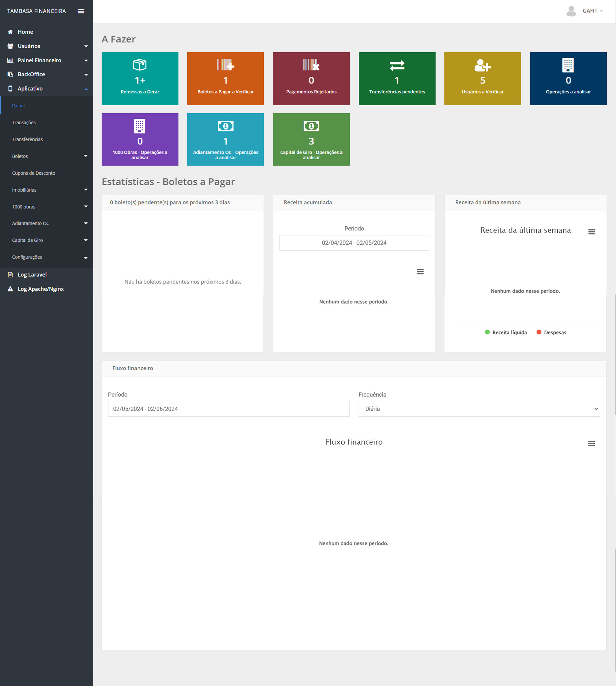Go to Home in the sidebar
This screenshot has width=616, height=686.
pos(25,32)
